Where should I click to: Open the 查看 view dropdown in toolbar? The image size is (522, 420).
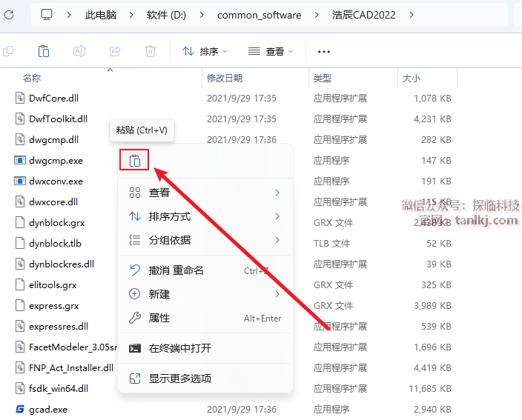point(271,52)
